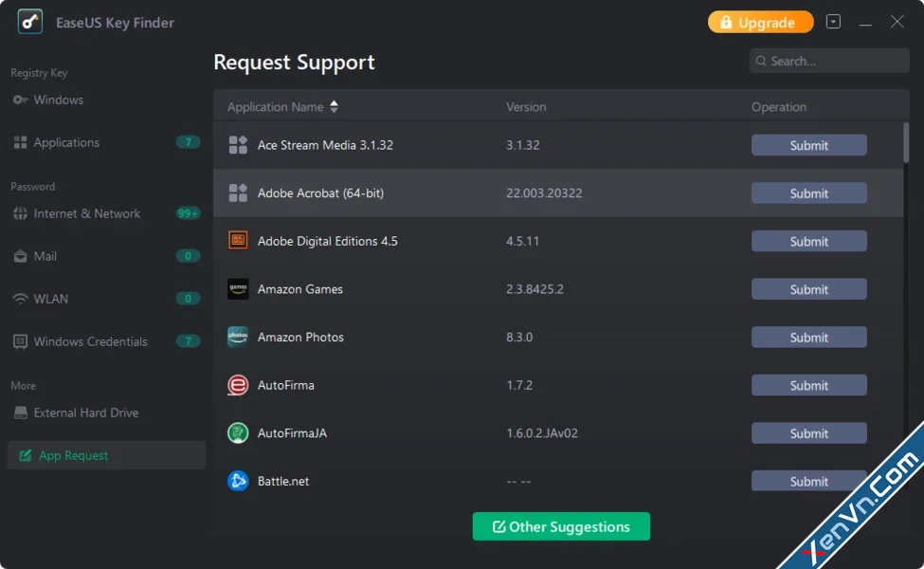The width and height of the screenshot is (924, 569).
Task: Select the Ace Stream Media 3.1.32 name
Action: pos(325,145)
